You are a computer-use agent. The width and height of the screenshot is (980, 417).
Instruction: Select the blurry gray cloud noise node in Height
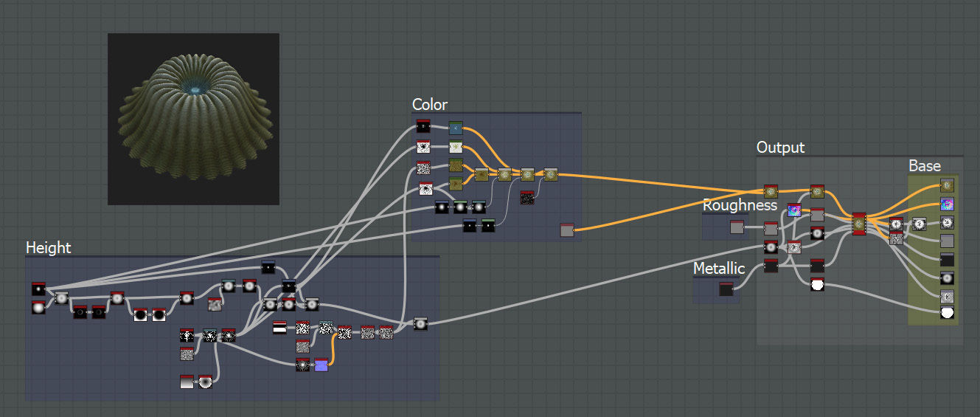click(x=214, y=303)
